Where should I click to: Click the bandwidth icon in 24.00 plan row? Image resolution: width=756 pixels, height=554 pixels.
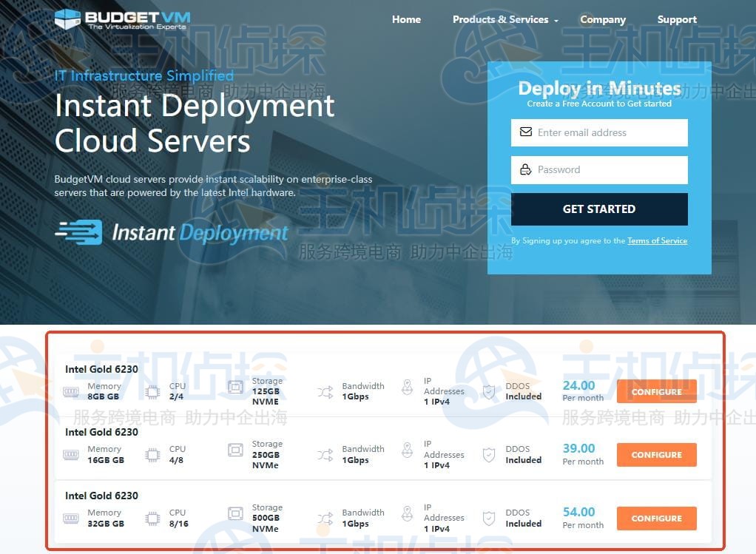[325, 392]
